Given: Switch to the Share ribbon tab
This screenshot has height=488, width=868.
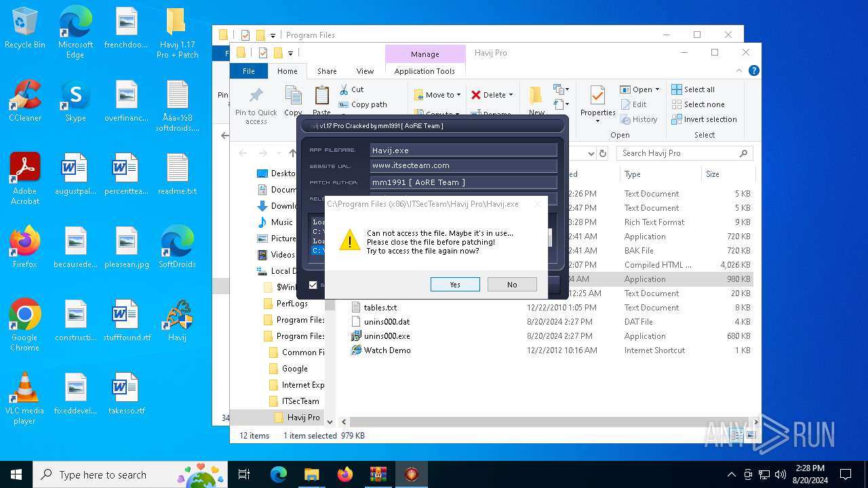Looking at the screenshot, I should click(x=327, y=71).
